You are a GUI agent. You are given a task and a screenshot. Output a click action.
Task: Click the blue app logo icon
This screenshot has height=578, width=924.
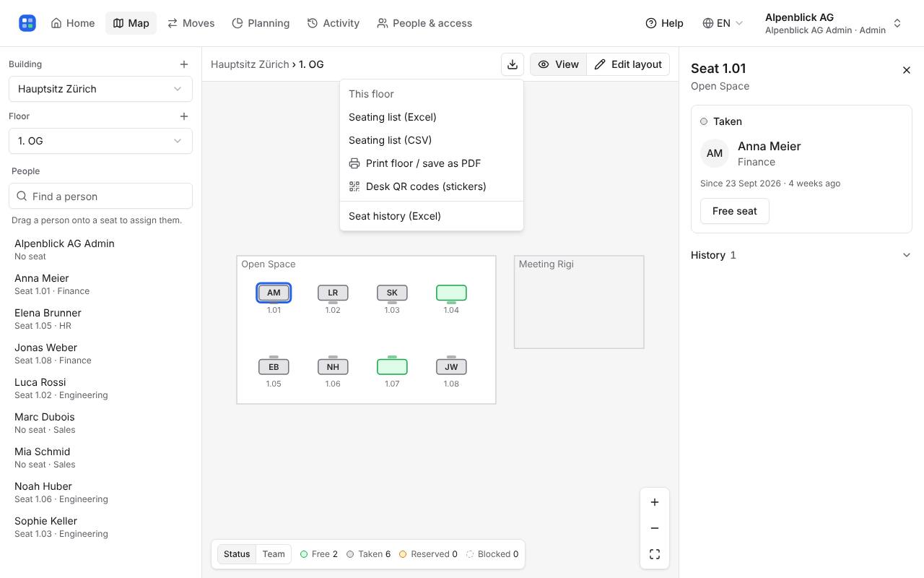coord(27,23)
